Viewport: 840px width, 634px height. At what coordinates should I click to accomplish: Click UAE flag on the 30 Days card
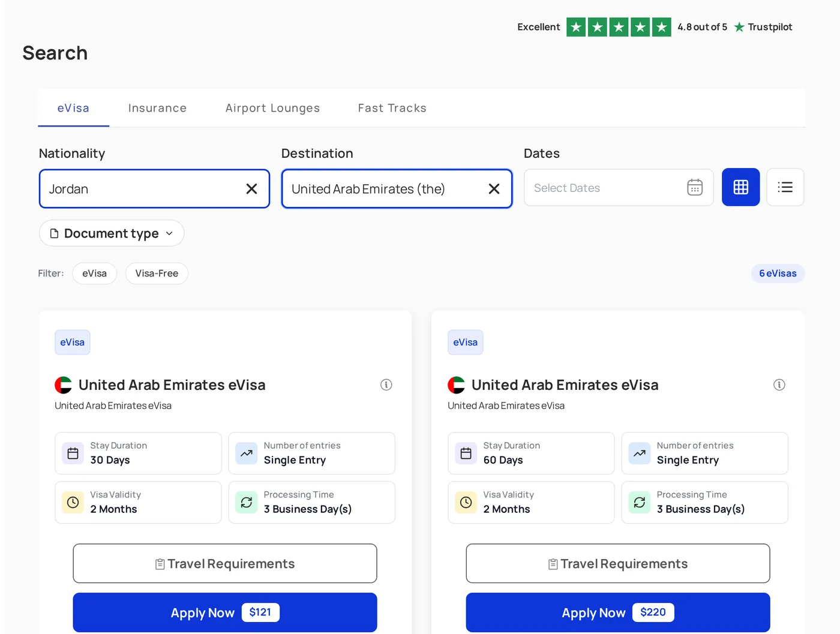pyautogui.click(x=63, y=385)
